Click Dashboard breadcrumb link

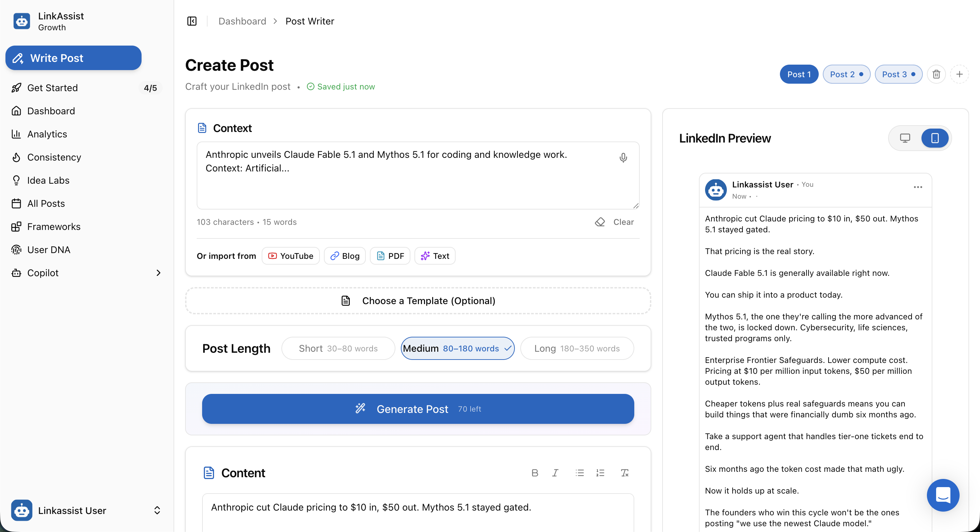[242, 21]
